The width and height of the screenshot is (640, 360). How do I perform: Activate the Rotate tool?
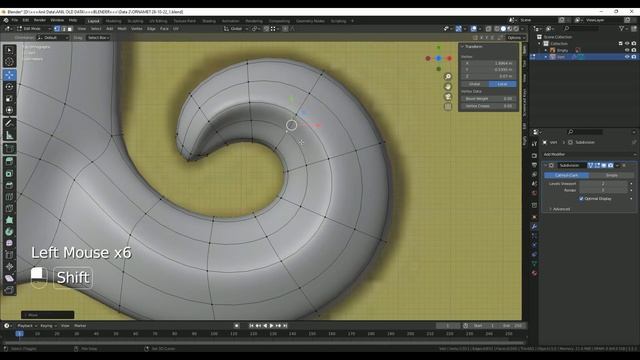point(9,87)
